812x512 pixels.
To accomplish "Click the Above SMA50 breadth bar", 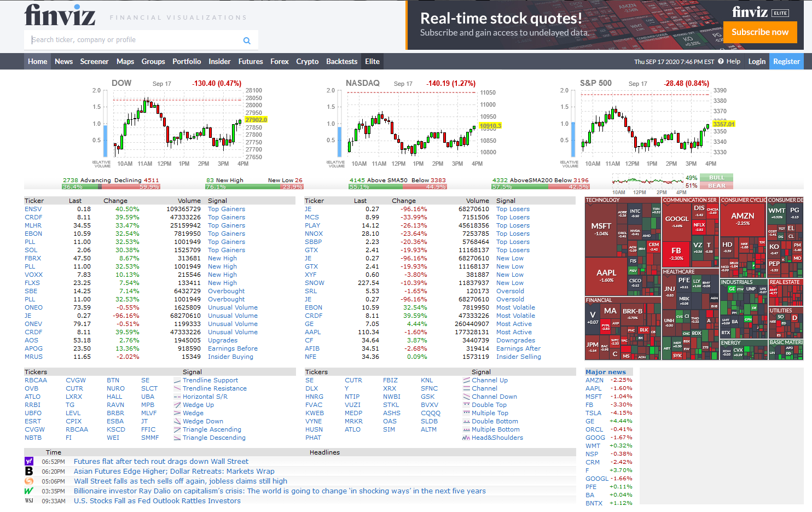I will [x=398, y=187].
